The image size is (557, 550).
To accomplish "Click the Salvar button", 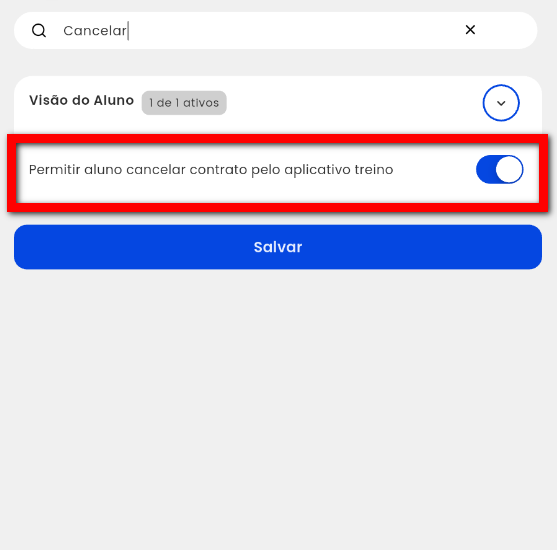I will (278, 247).
